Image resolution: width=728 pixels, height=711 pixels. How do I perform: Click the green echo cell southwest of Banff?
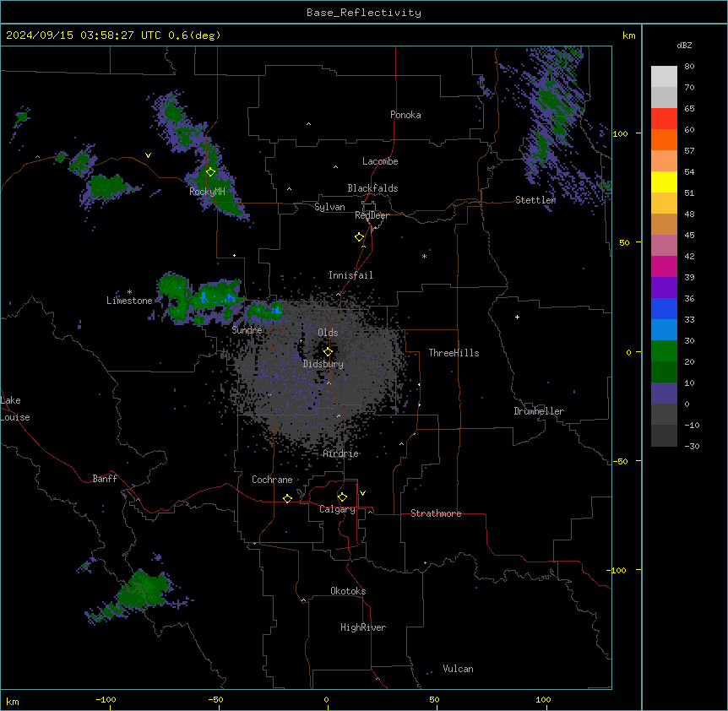pyautogui.click(x=142, y=591)
